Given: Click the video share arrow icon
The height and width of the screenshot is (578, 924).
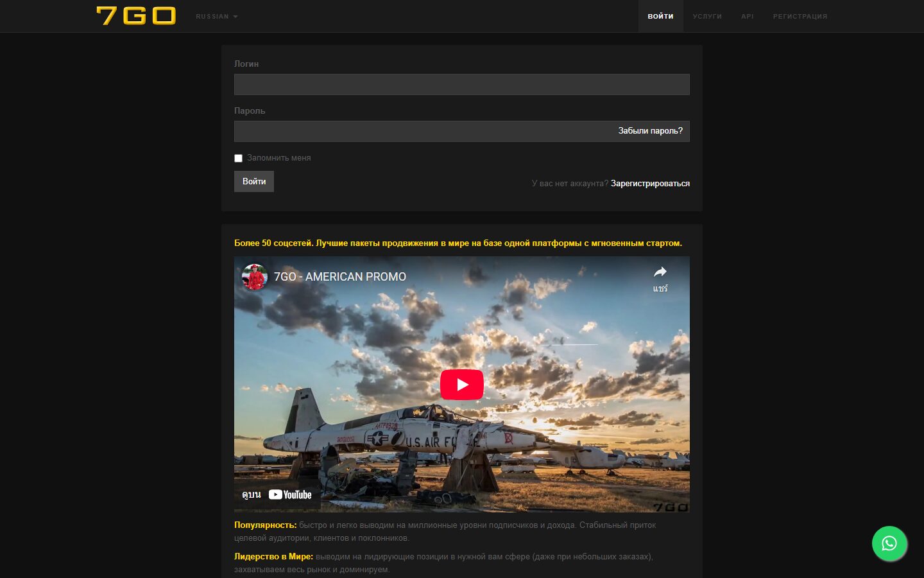Looking at the screenshot, I should click(660, 272).
